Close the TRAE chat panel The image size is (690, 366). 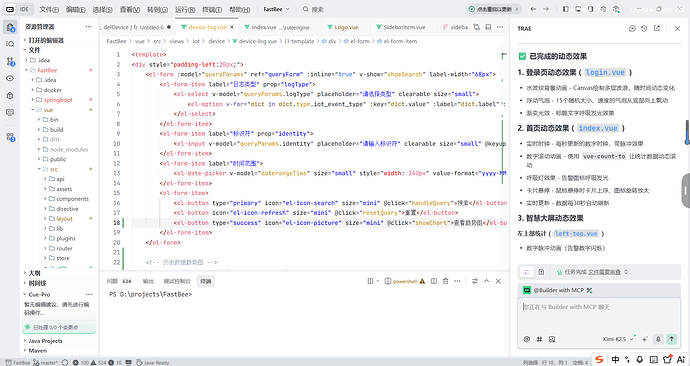[x=677, y=28]
